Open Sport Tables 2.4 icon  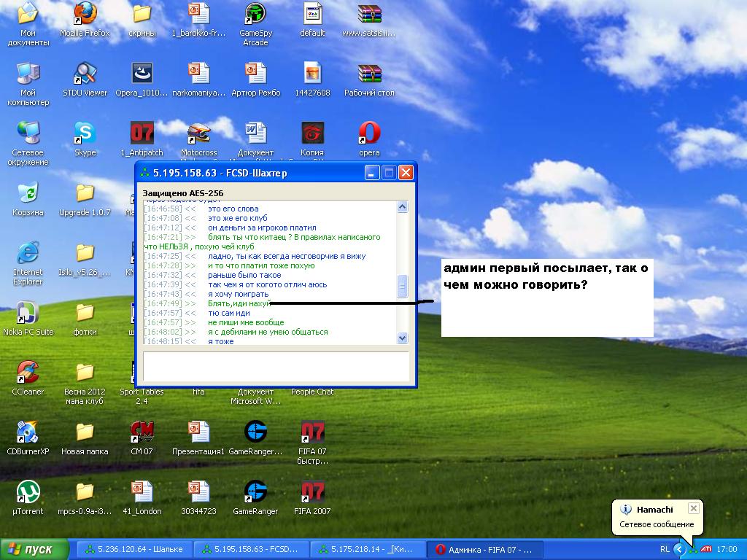(142, 396)
